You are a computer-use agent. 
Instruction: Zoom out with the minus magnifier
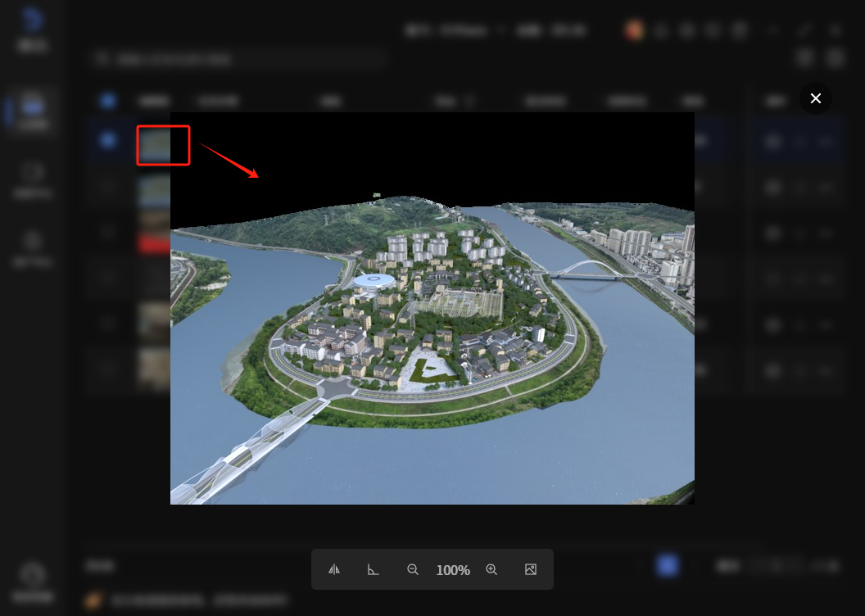[x=413, y=569]
